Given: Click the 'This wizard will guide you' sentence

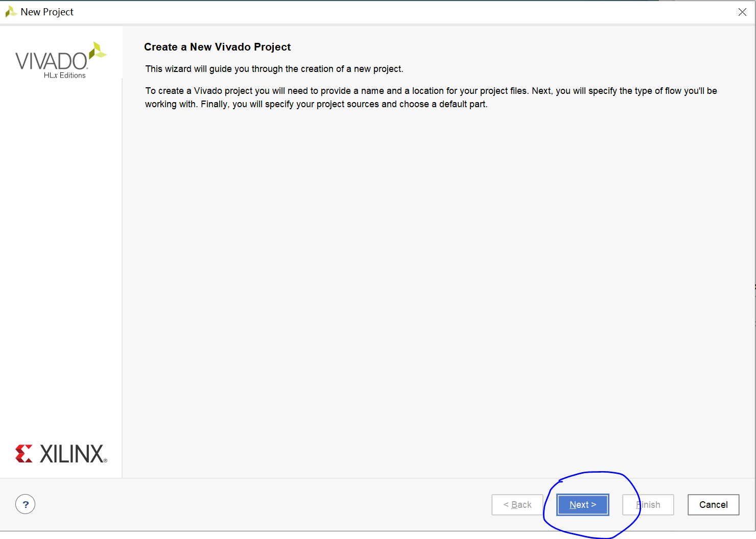Looking at the screenshot, I should [x=274, y=69].
